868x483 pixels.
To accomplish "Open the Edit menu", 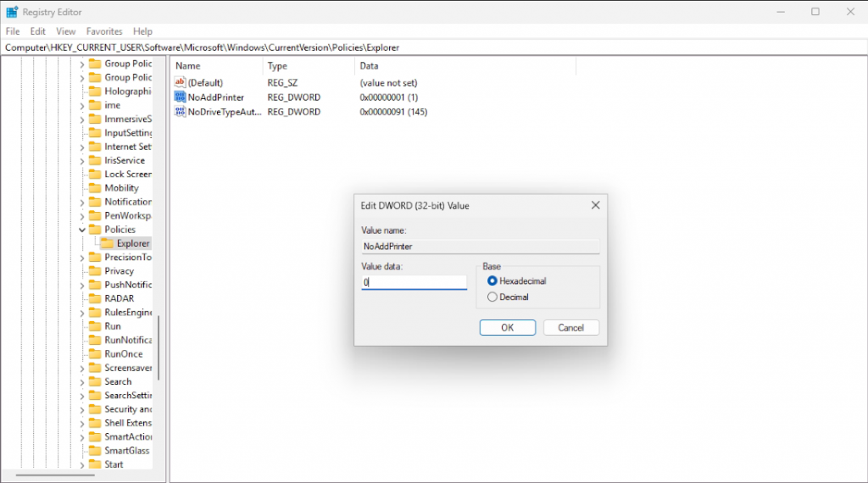I will 38,31.
